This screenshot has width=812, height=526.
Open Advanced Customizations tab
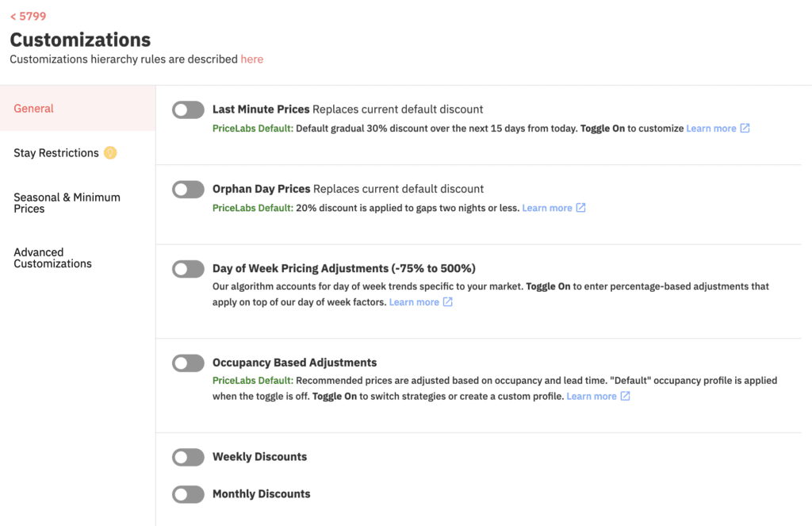[x=52, y=258]
